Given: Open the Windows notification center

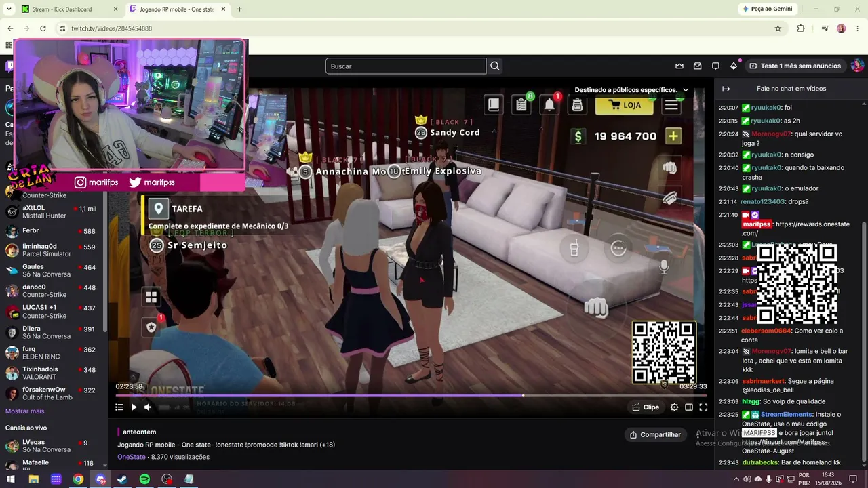Looking at the screenshot, I should point(853,479).
